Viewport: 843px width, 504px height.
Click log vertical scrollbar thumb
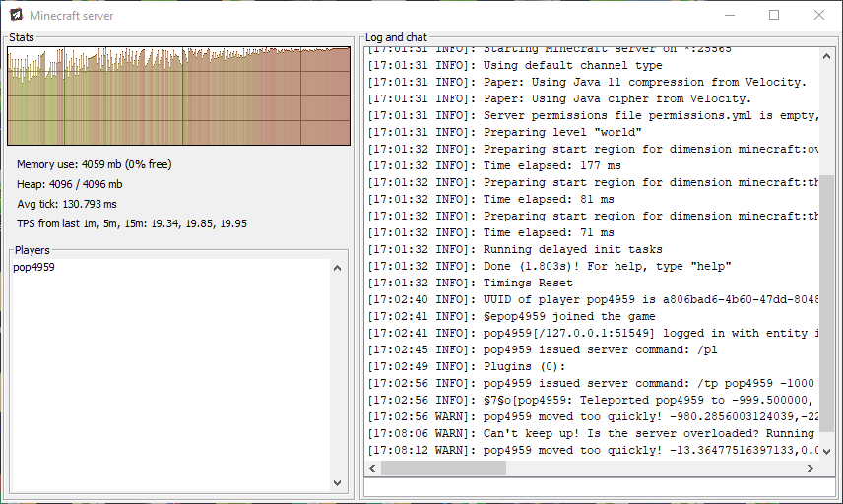(827, 301)
